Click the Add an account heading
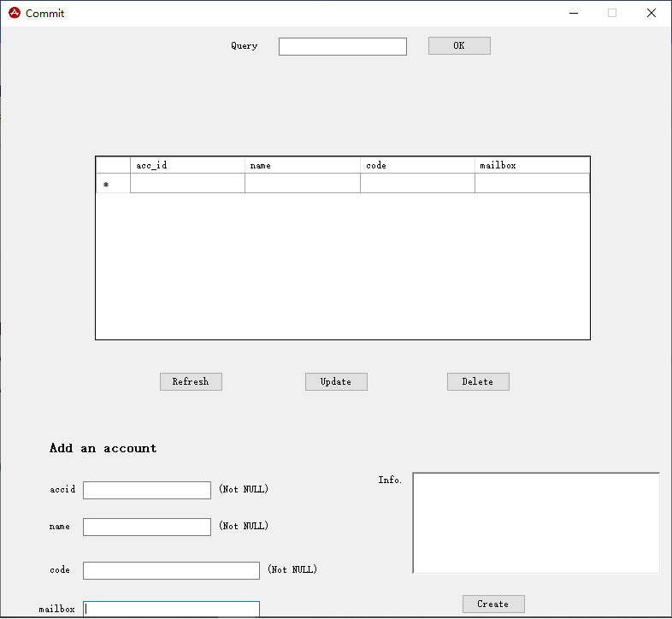Viewport: 672px width, 619px height. [103, 448]
